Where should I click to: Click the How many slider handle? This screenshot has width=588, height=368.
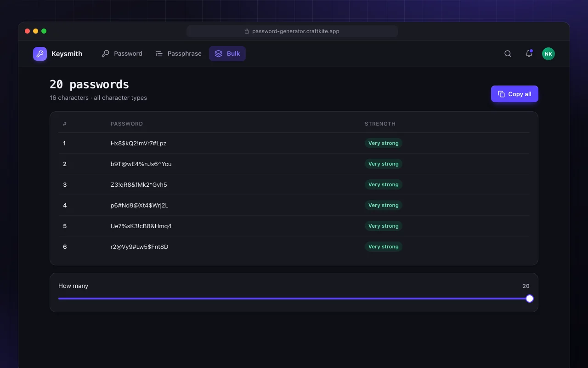(x=530, y=299)
